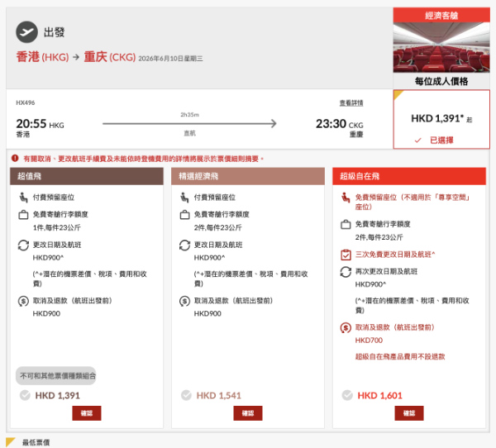Confirm the 超值飛 fare with 確認 button
Image resolution: width=496 pixels, height=448 pixels.
(x=86, y=412)
